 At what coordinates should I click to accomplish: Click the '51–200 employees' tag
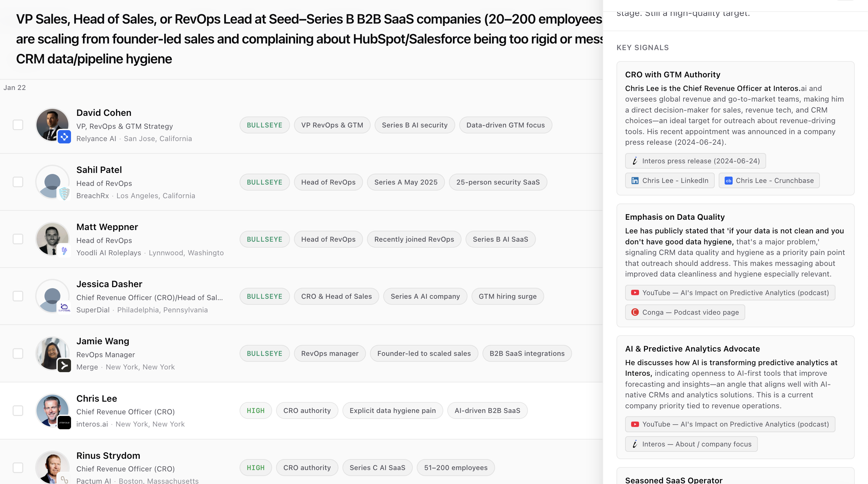pos(456,468)
